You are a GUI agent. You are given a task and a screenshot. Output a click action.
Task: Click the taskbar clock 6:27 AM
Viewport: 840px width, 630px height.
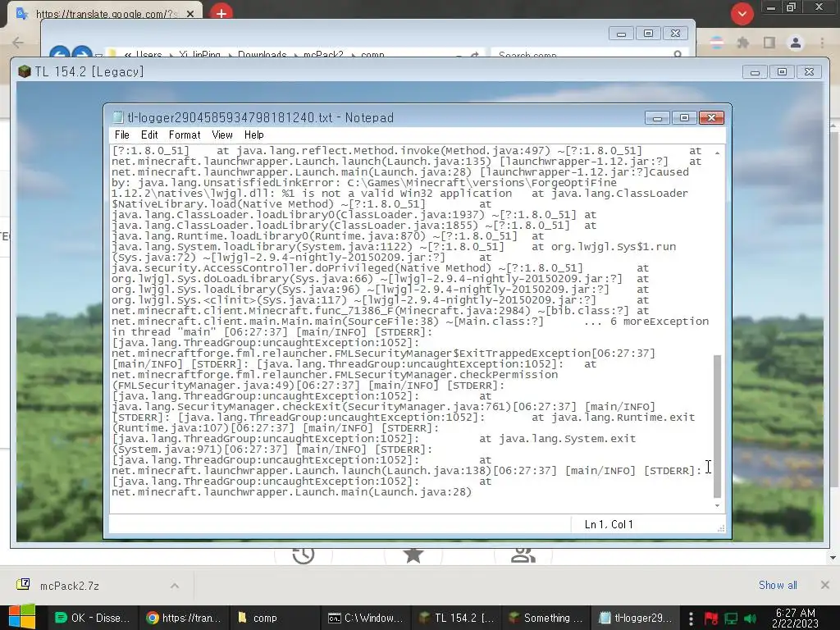(795, 618)
